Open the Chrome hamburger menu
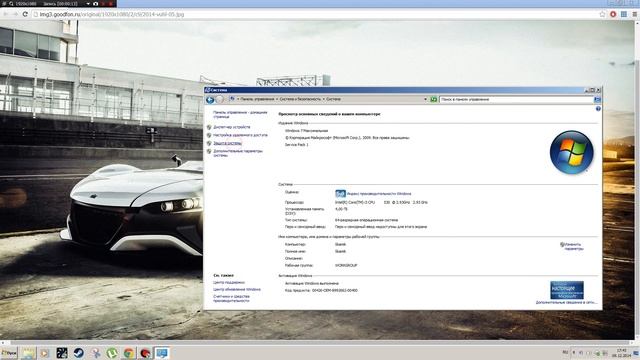Viewport: 640px width, 360px height. point(634,14)
